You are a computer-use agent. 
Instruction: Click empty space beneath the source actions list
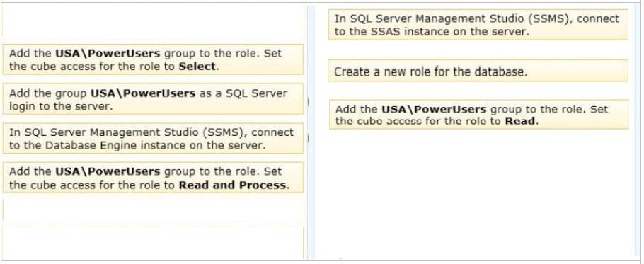point(153,226)
